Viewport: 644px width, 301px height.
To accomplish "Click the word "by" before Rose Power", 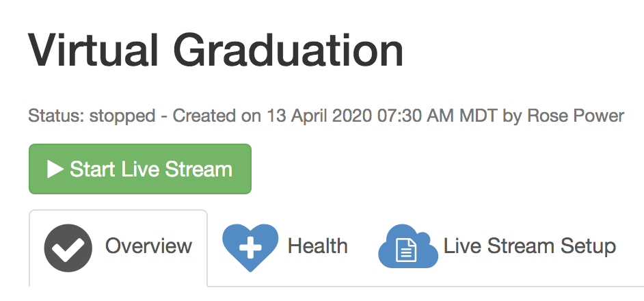I will [x=512, y=116].
